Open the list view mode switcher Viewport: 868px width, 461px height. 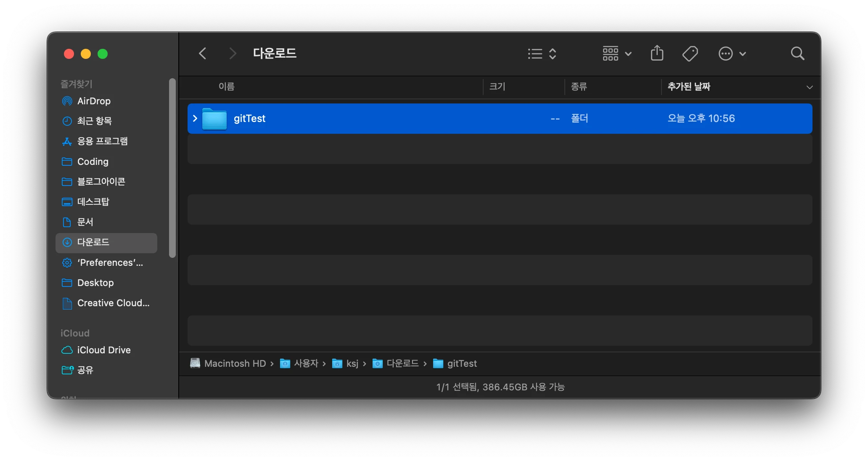[542, 53]
